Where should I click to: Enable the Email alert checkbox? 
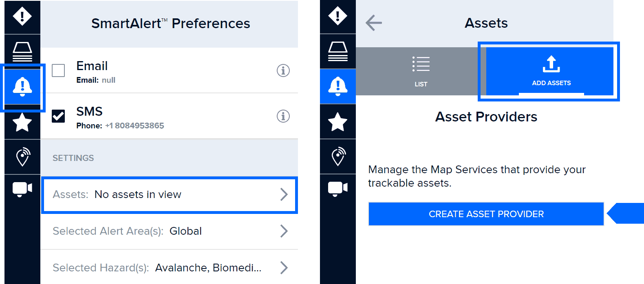coord(58,70)
